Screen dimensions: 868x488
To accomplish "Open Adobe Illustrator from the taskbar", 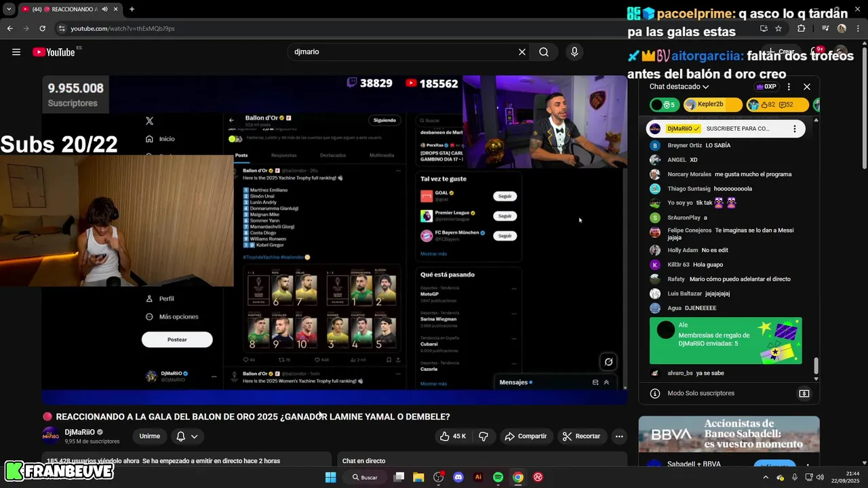I will pyautogui.click(x=478, y=477).
